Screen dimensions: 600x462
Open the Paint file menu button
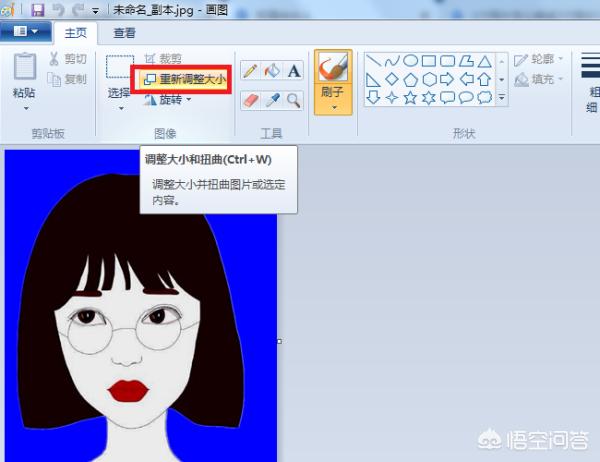(x=25, y=31)
